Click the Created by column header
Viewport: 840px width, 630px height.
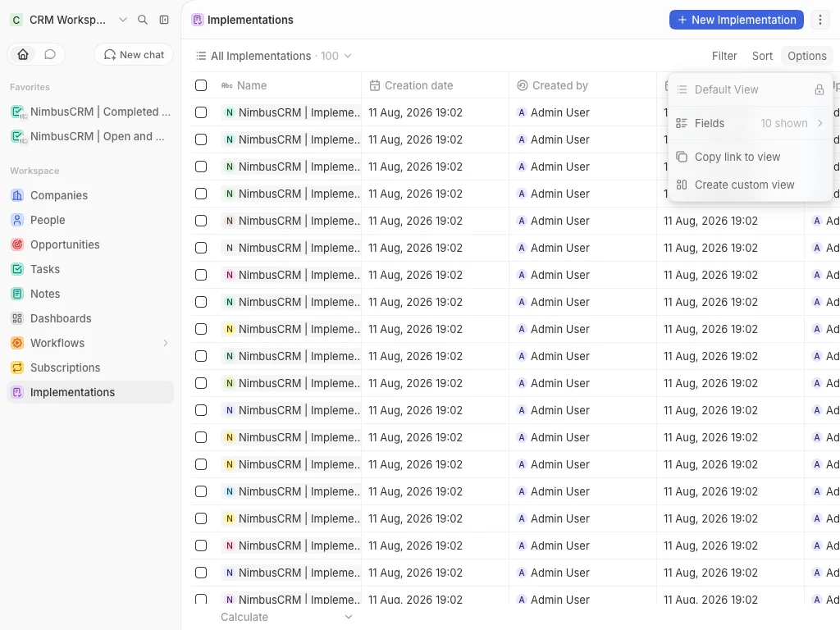pyautogui.click(x=582, y=85)
